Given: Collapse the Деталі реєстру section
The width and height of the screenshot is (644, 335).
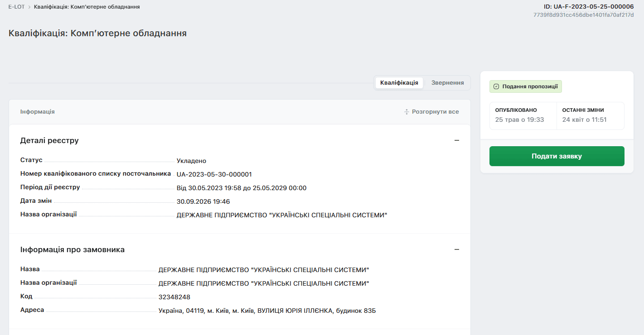Looking at the screenshot, I should [x=457, y=140].
